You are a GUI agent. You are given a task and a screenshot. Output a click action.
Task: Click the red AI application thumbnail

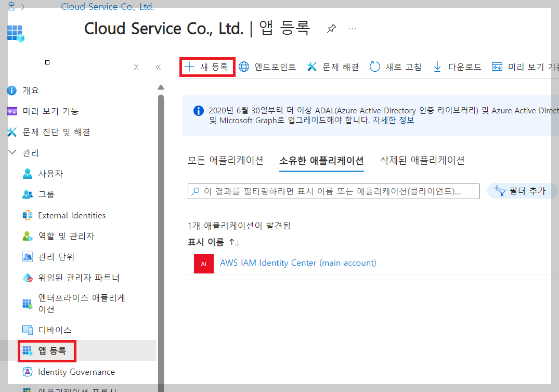[204, 264]
